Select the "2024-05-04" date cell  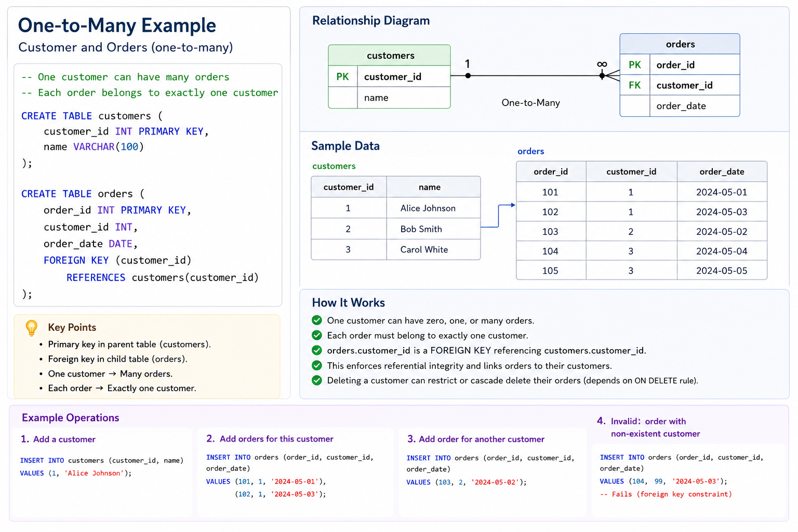coord(722,251)
